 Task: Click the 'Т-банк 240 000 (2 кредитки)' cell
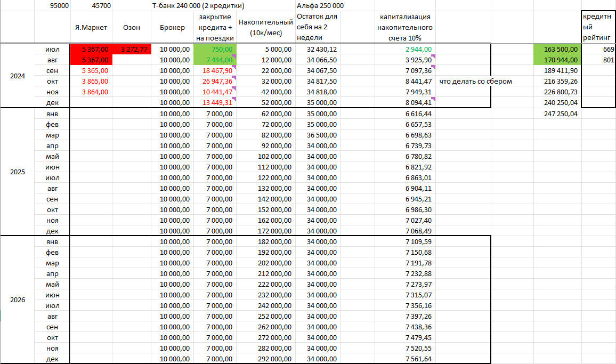198,5
